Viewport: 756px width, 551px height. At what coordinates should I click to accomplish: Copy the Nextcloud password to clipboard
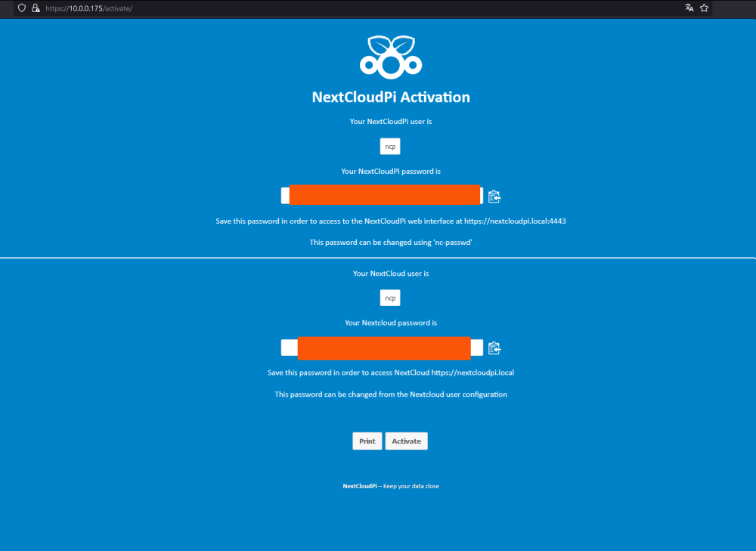(x=494, y=348)
